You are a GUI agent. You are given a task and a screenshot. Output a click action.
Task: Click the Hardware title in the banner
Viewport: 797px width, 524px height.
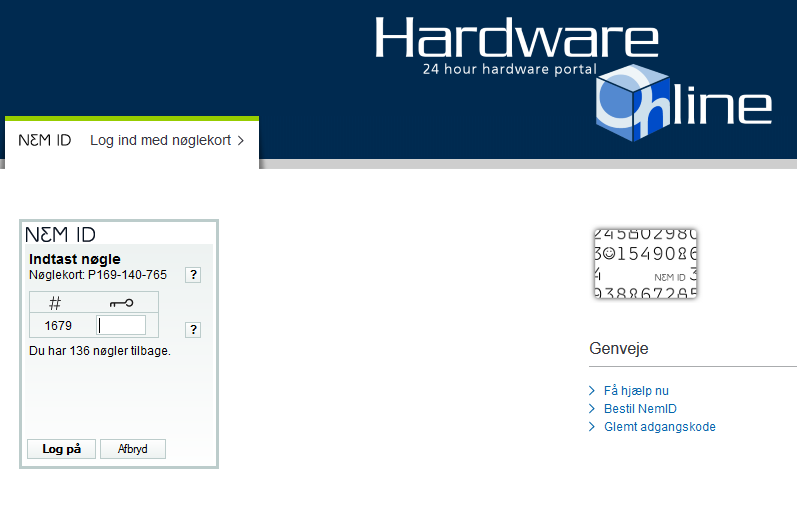click(x=517, y=38)
